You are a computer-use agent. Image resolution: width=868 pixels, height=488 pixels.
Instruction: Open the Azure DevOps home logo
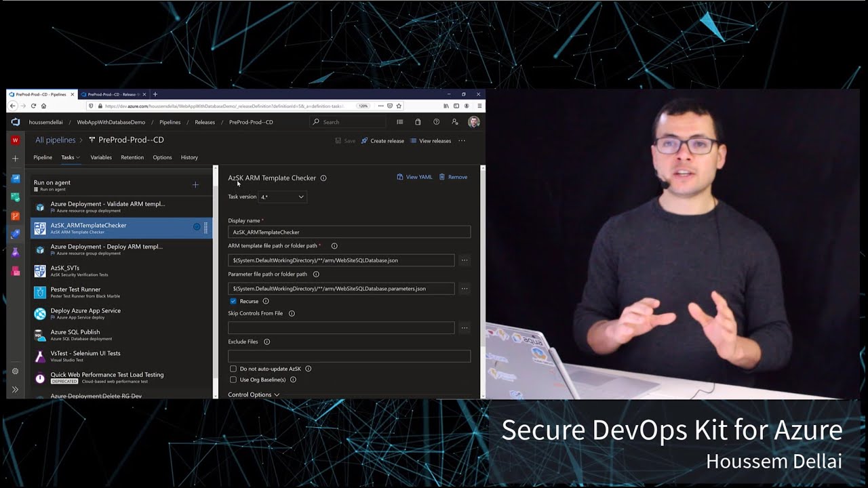16,122
